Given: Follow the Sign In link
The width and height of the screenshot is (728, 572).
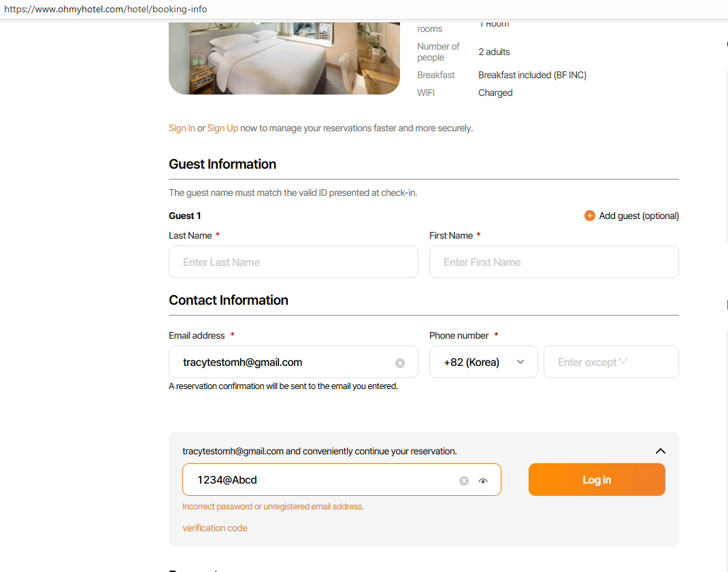Looking at the screenshot, I should pos(182,128).
